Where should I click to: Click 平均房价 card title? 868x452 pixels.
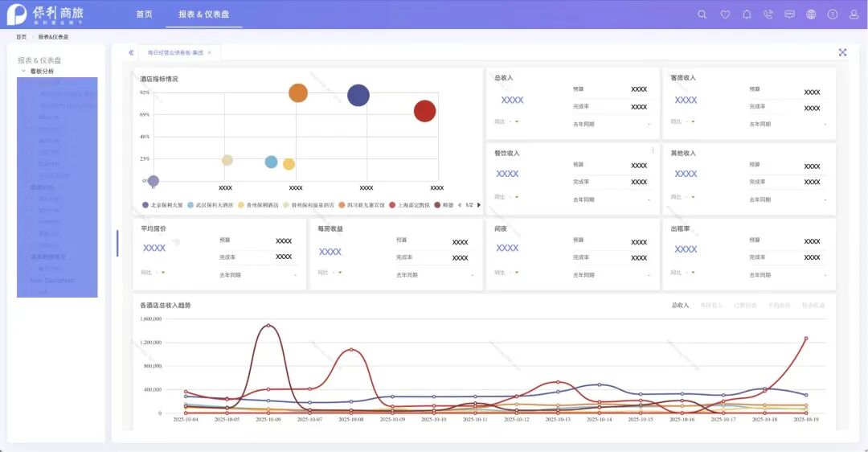154,228
